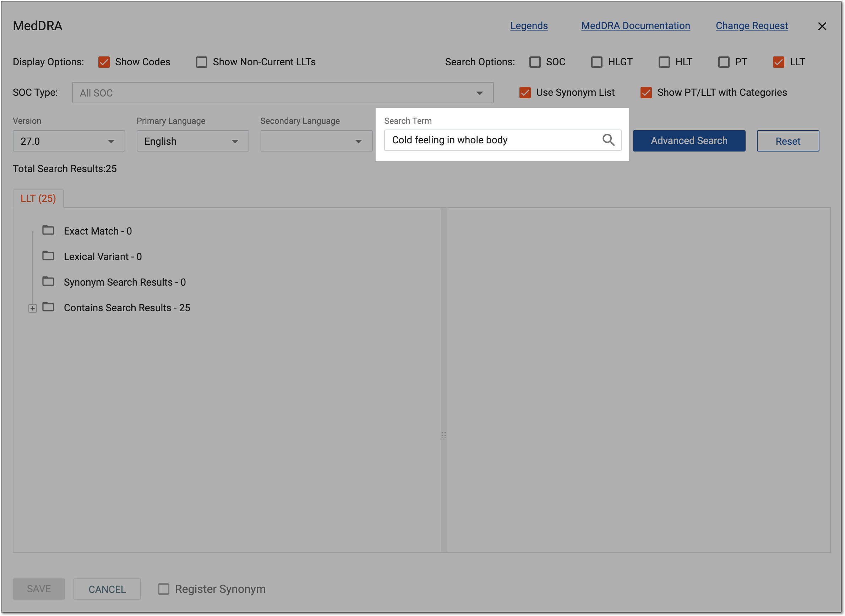
Task: Open MedDRA Documentation link
Action: tap(635, 26)
